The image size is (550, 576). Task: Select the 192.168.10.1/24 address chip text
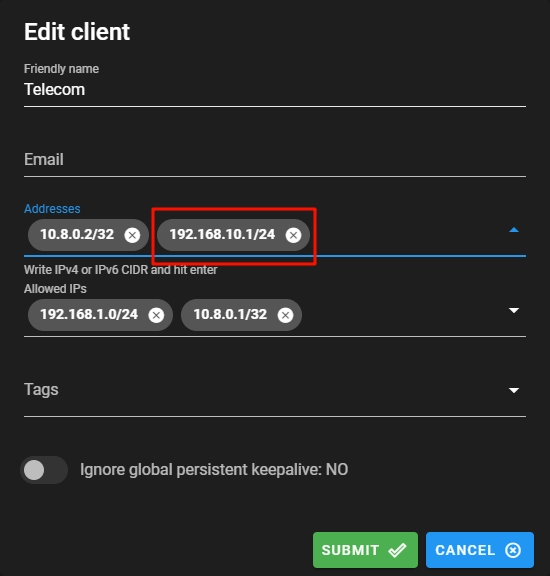click(x=222, y=234)
